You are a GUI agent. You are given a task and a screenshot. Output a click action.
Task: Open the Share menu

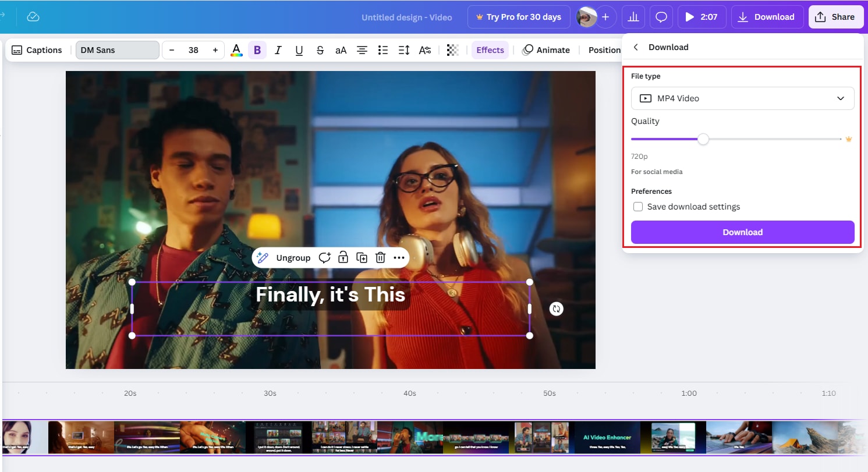pos(835,17)
